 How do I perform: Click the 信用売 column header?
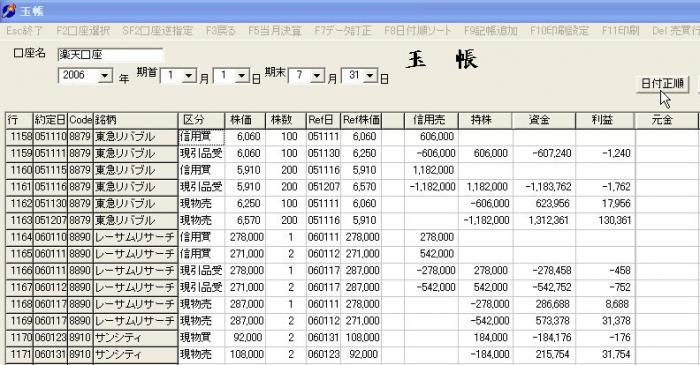click(431, 120)
